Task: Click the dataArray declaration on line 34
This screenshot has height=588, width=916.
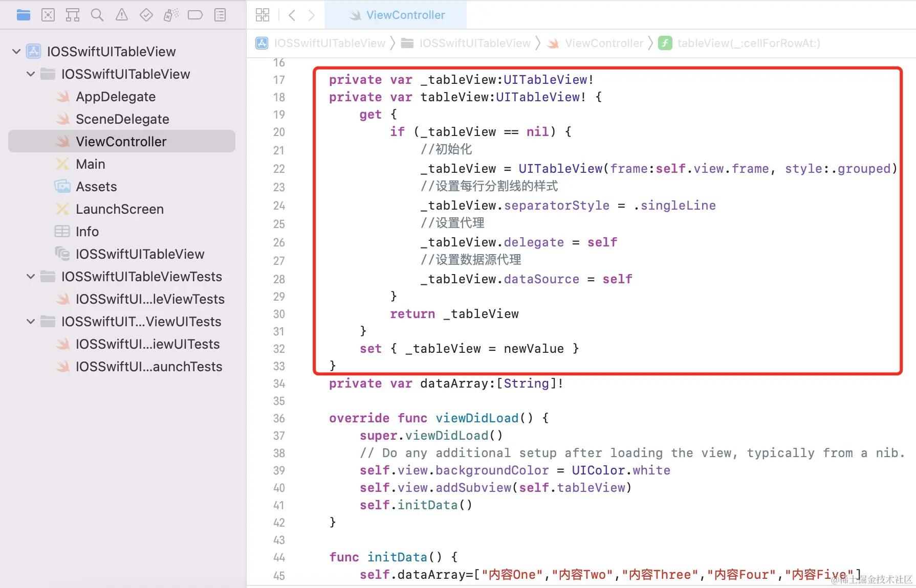Action: 446,383
